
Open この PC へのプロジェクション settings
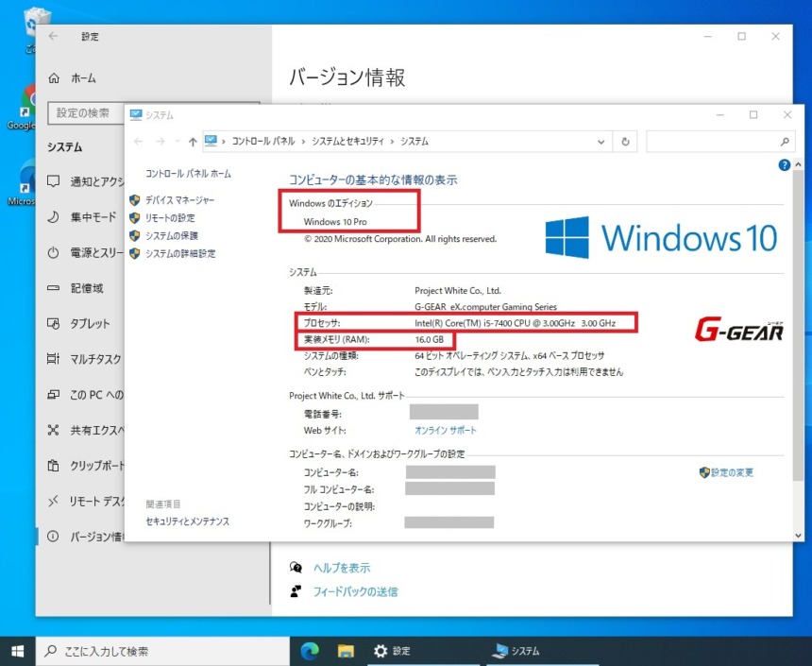click(85, 395)
